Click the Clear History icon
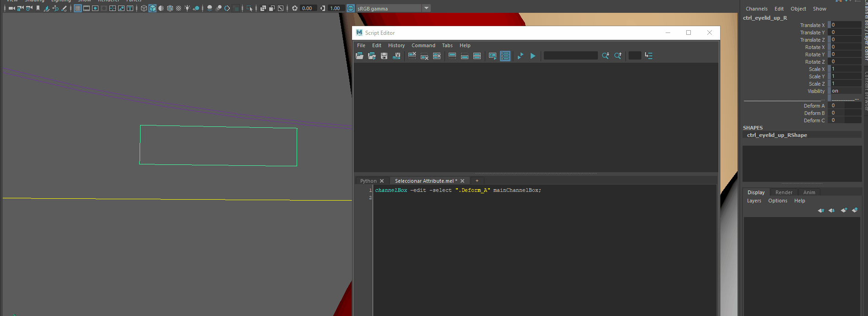The width and height of the screenshot is (868, 316). coord(412,56)
